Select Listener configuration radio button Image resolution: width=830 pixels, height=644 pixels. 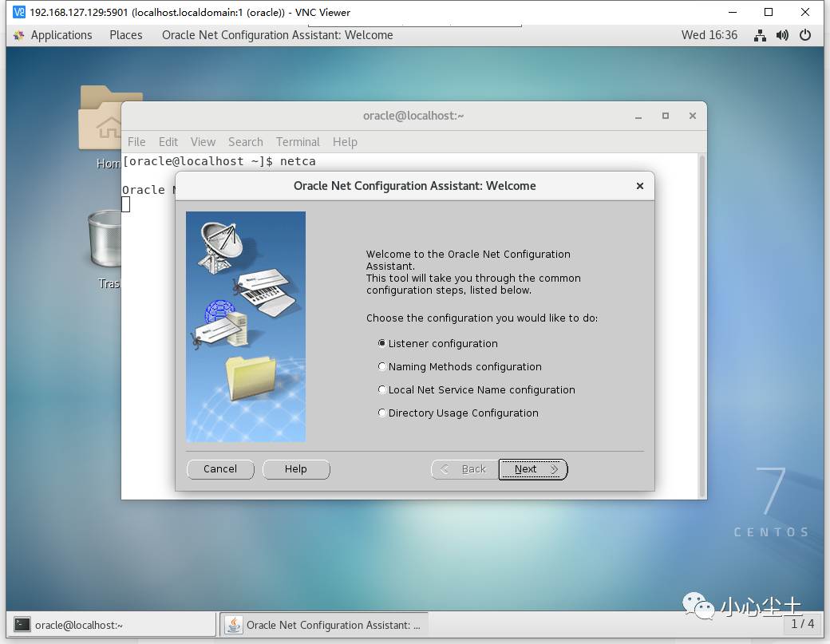381,343
